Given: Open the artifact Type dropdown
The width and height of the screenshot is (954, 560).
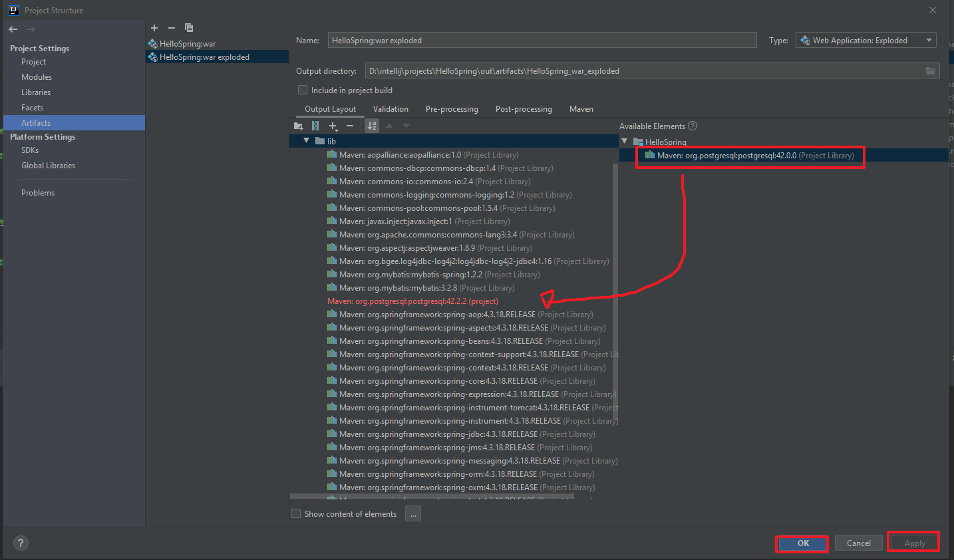Looking at the screenshot, I should (866, 41).
